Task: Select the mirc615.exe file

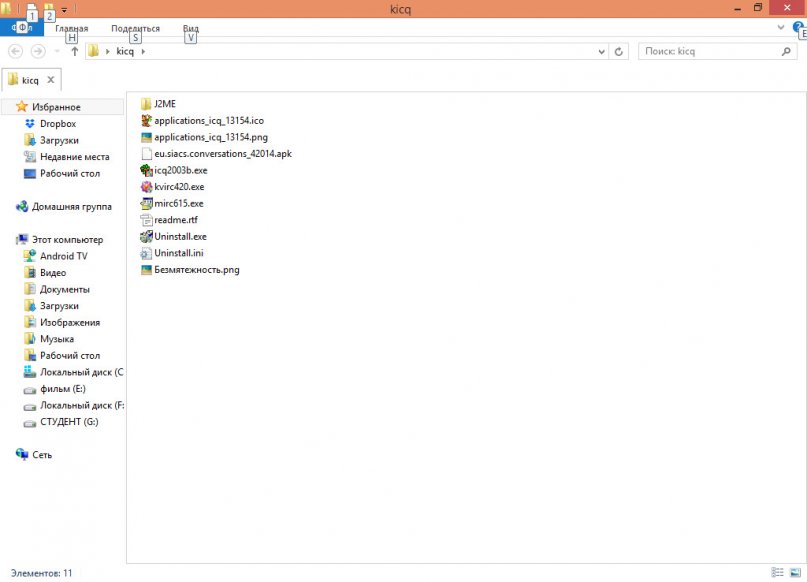Action: point(172,203)
